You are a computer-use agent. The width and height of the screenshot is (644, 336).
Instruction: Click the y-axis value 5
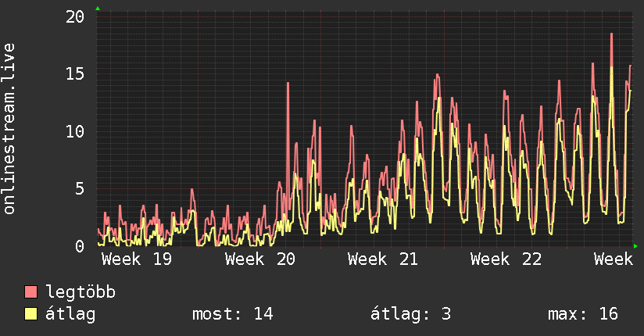click(80, 189)
